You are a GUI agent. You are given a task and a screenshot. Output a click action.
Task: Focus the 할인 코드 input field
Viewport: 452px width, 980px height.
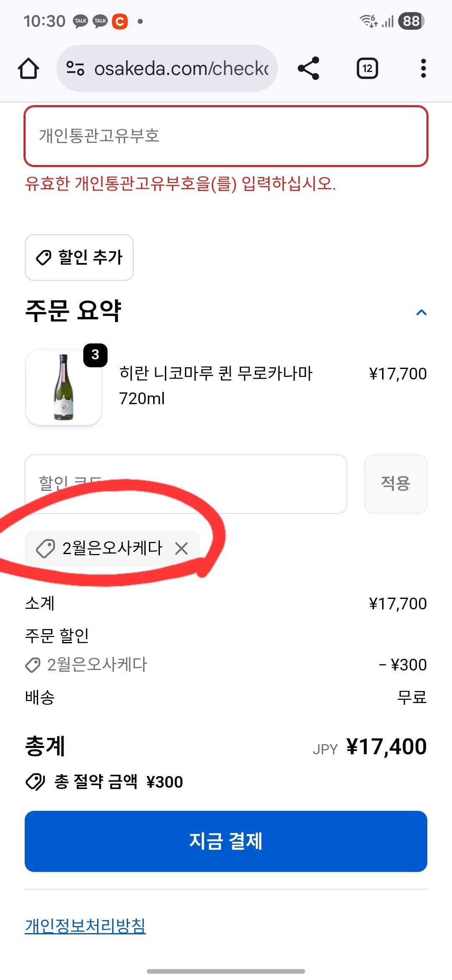tap(186, 484)
